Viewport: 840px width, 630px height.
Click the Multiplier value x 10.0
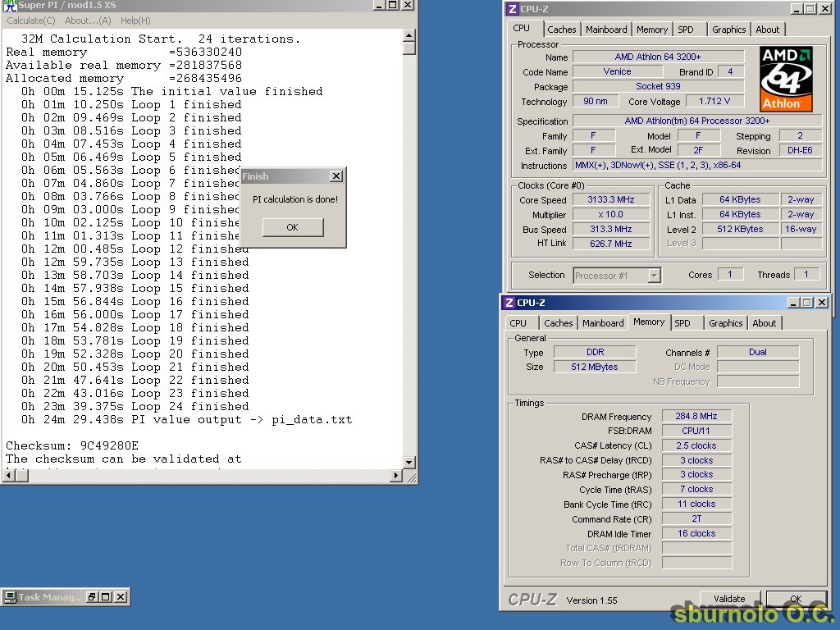pos(610,214)
